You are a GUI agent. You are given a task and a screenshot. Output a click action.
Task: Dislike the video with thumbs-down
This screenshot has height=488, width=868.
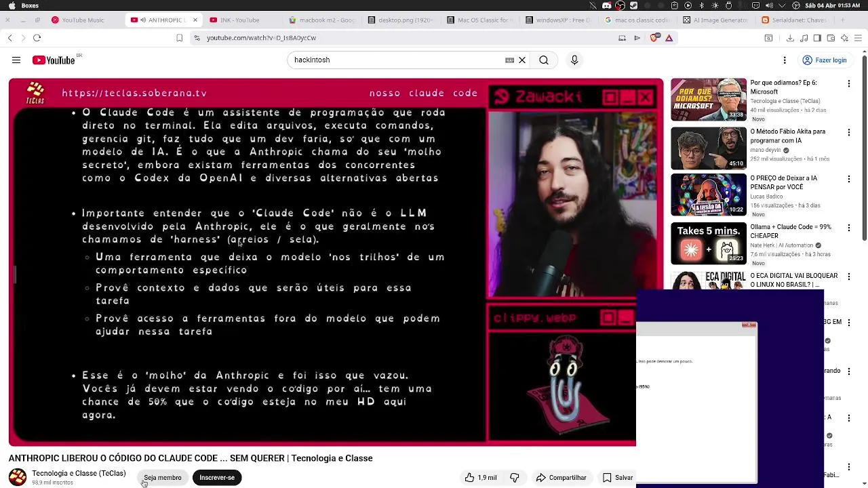515,478
